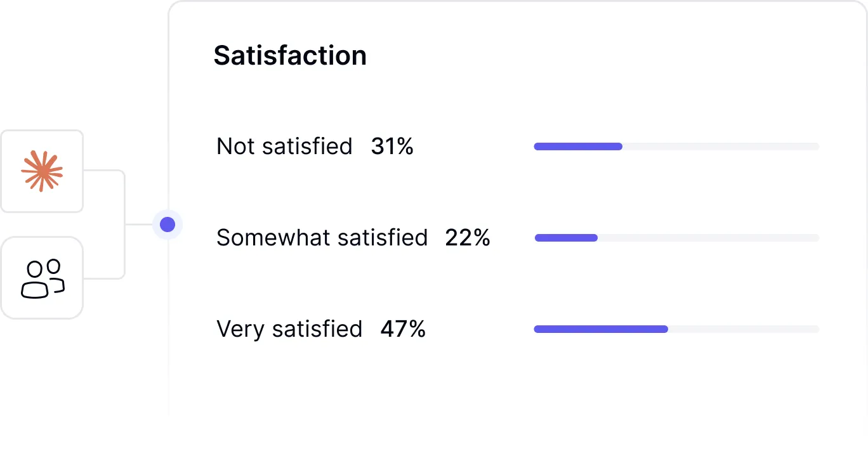The width and height of the screenshot is (868, 449).
Task: Select the Very satisfied label
Action: (x=289, y=329)
